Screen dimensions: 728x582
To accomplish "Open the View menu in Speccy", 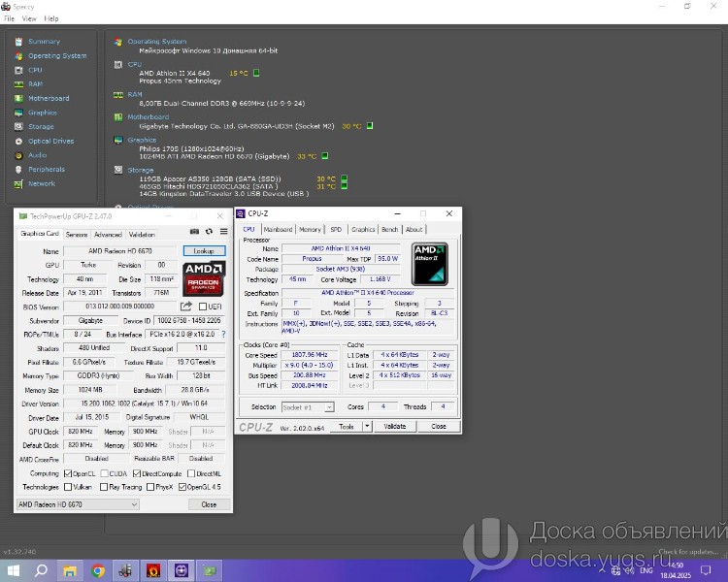I will (x=29, y=19).
